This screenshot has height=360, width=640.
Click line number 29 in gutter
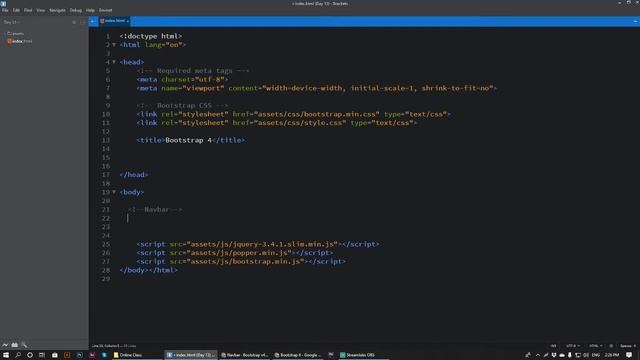point(106,279)
